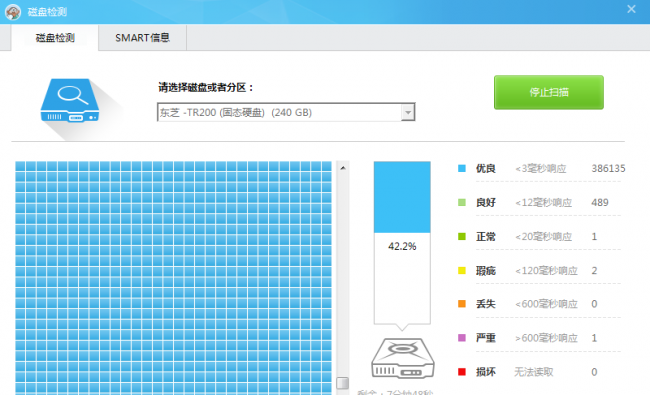Click the 请选择磁盘或者分区 label
The image size is (650, 395).
[x=206, y=87]
